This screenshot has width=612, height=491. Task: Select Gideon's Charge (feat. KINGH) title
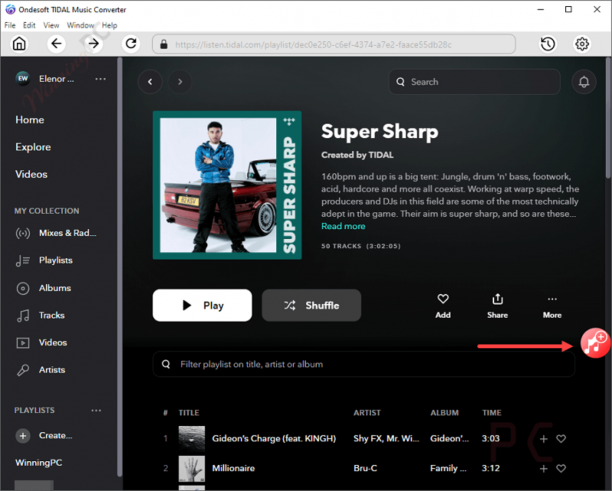point(274,439)
